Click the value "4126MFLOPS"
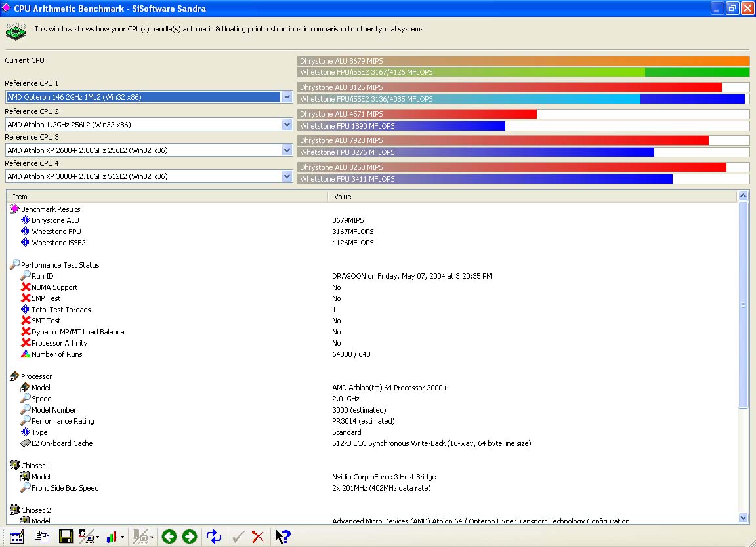This screenshot has height=547, width=756. [353, 243]
